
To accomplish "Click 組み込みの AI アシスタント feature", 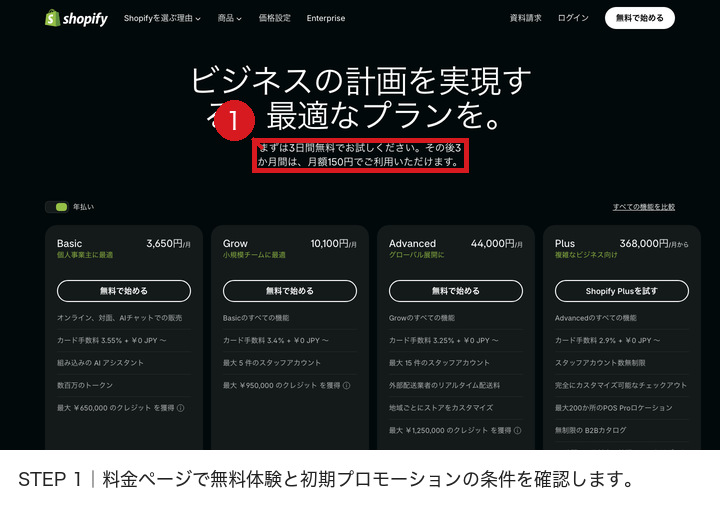I will [x=100, y=363].
